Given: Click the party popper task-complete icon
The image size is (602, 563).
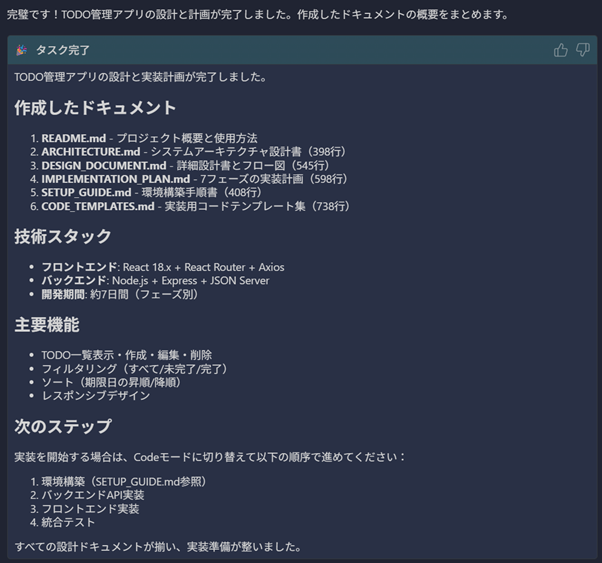Looking at the screenshot, I should [x=22, y=50].
